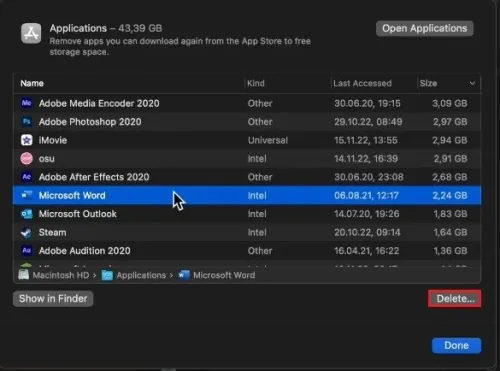Click the 20.10.22, 09:14 access date
Screen dimensions: 500x371
(367, 232)
